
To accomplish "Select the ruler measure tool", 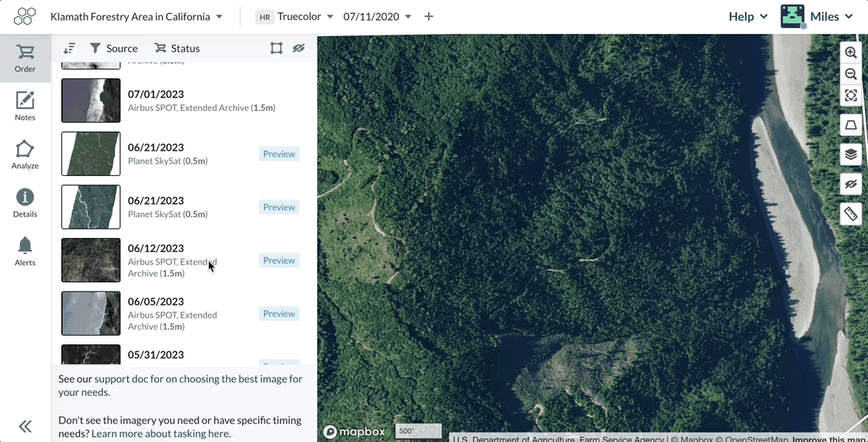I will pyautogui.click(x=851, y=213).
